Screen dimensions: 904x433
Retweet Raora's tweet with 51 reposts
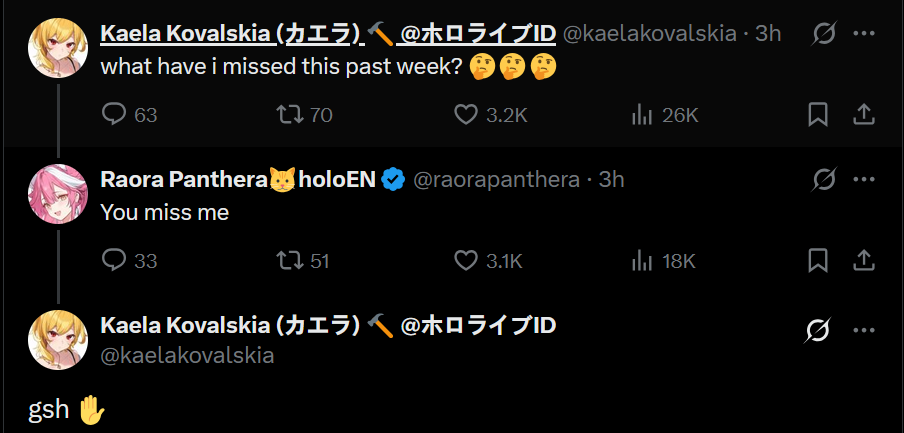[x=289, y=261]
